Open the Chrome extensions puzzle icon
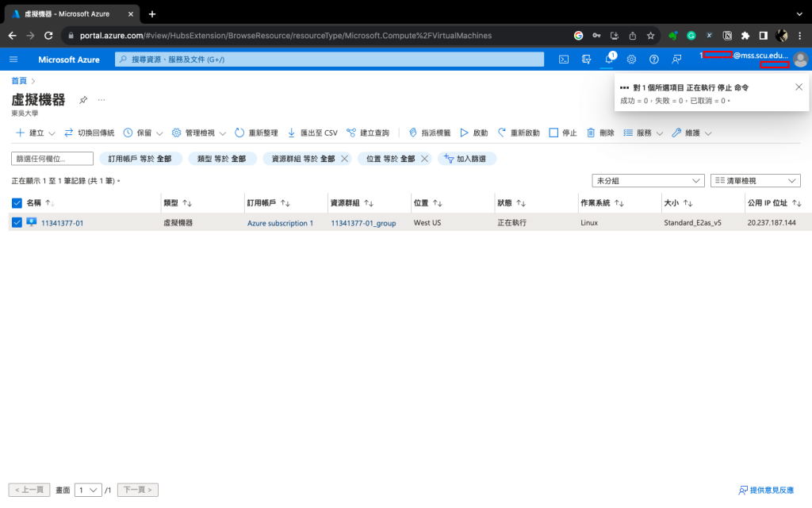This screenshot has height=508, width=812. (745, 35)
